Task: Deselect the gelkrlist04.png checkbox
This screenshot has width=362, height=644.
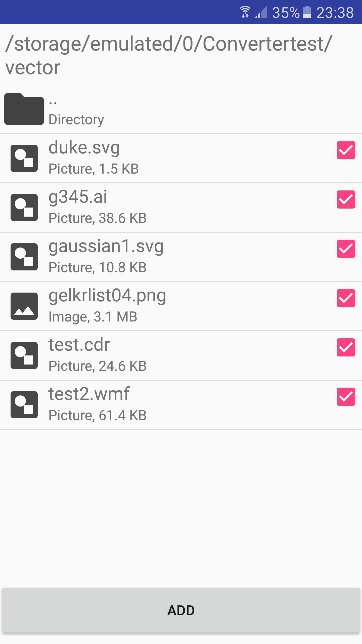Action: [x=346, y=298]
